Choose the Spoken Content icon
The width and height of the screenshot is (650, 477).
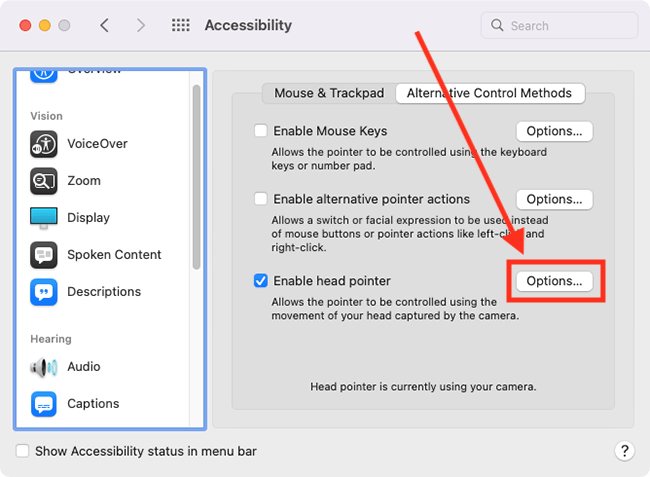(43, 255)
